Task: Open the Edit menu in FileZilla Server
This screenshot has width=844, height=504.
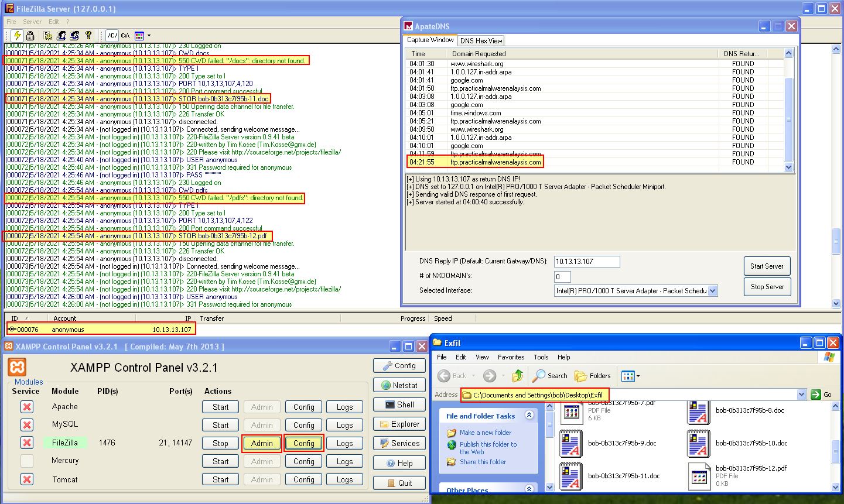Action: (x=54, y=22)
